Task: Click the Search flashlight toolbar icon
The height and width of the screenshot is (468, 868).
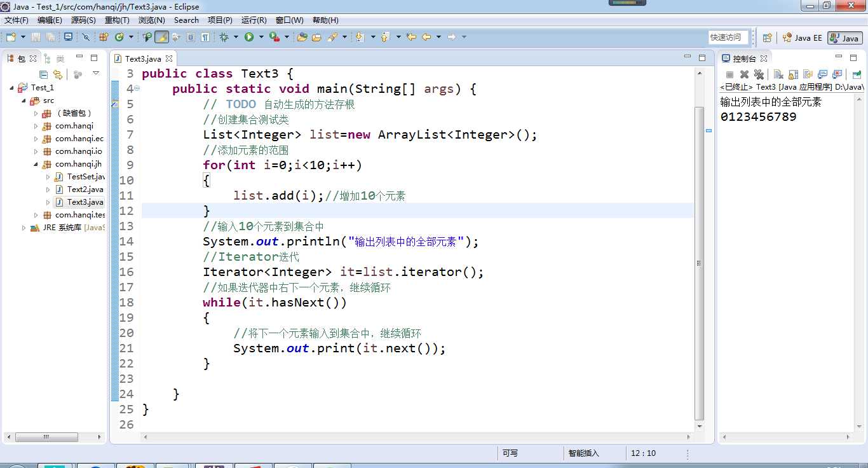Action: coord(332,38)
